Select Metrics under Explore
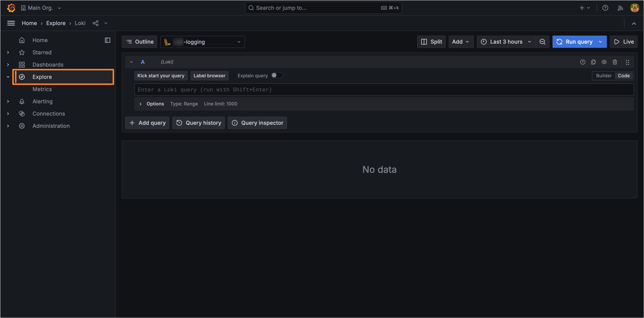Image resolution: width=644 pixels, height=318 pixels. coord(42,89)
